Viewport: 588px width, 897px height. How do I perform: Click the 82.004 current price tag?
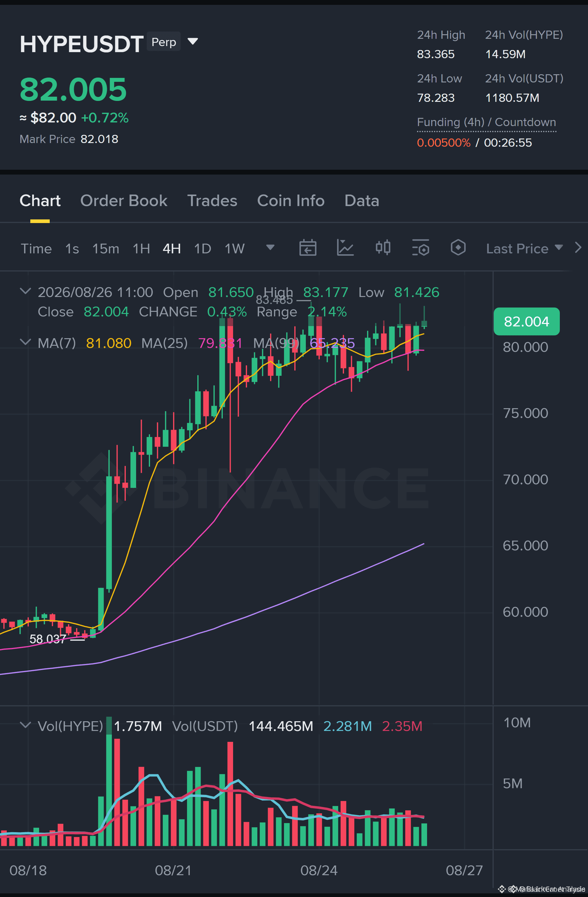point(526,322)
